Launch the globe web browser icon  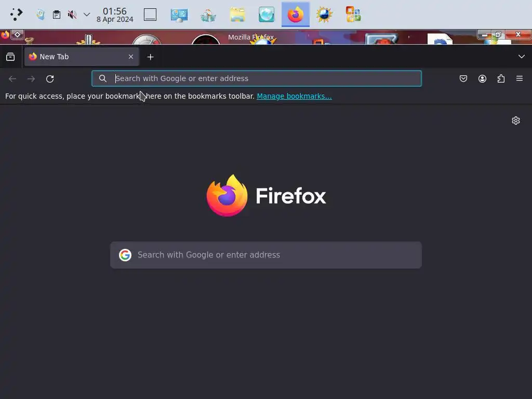(267, 15)
